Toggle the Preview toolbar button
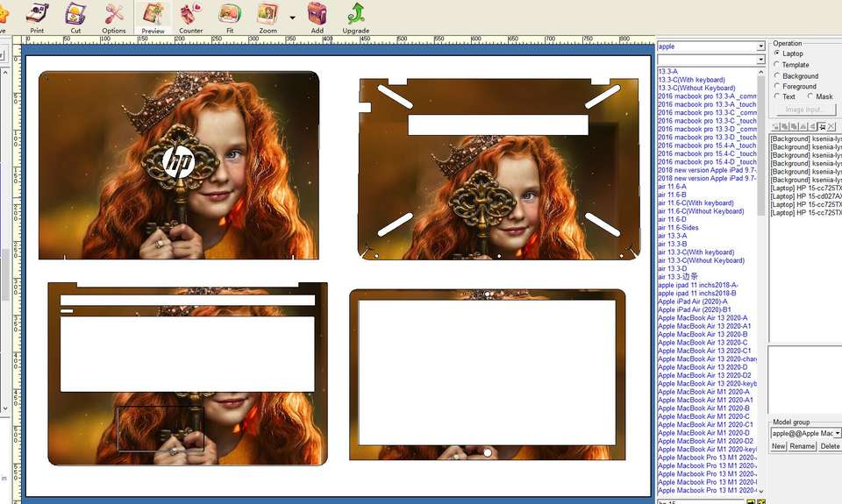The image size is (842, 504). (153, 17)
